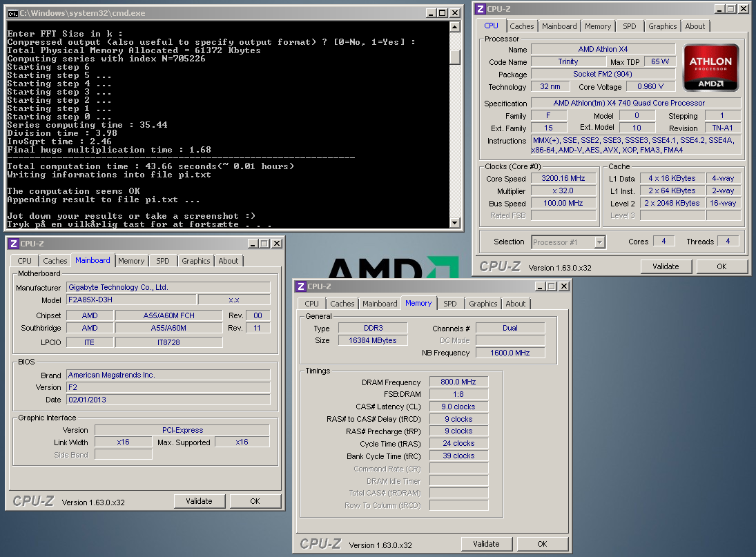Click Validate in the Memory window
This screenshot has height=557, width=756.
click(x=486, y=544)
